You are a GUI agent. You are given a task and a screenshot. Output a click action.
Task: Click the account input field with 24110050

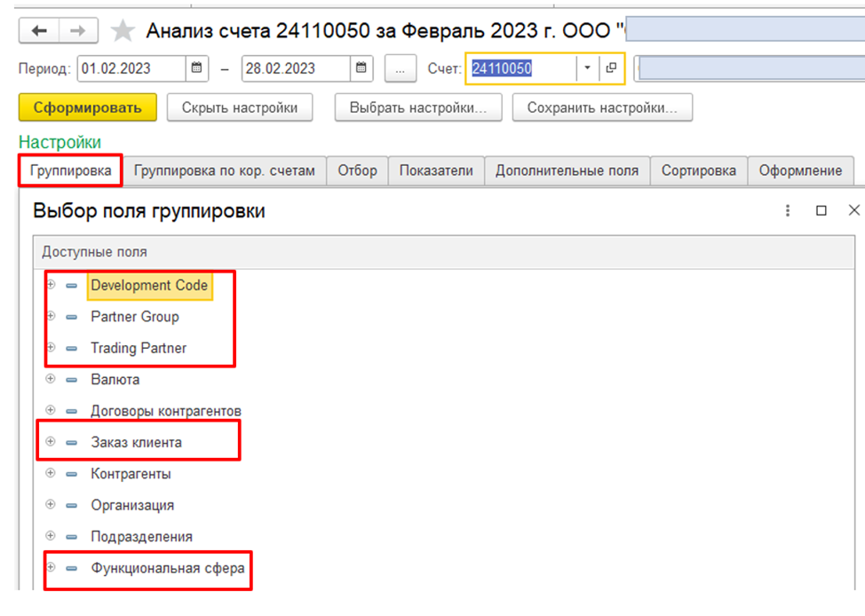(521, 68)
